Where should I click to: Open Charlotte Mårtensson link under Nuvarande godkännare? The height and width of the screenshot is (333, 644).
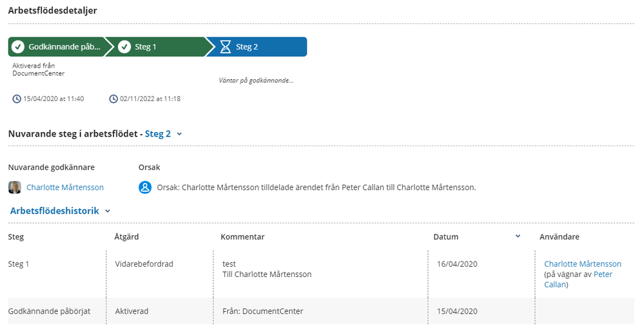[x=65, y=187]
